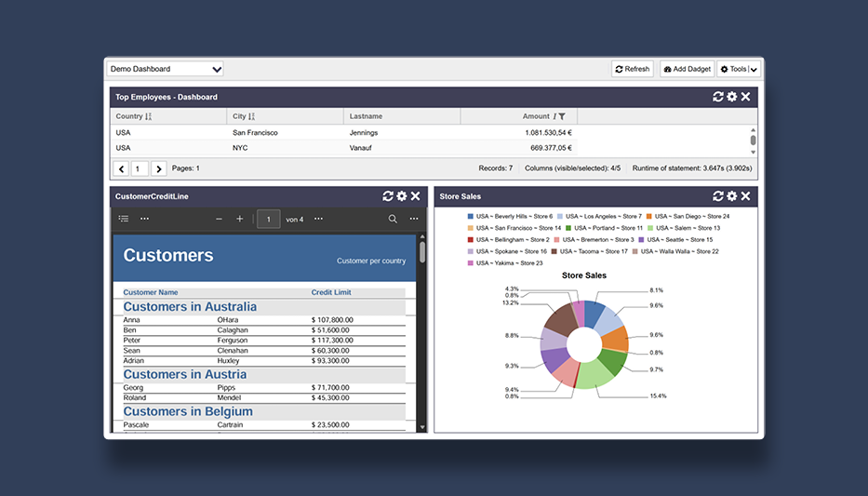868x496 pixels.
Task: Open more options beside sidebar icon
Action: 144,219
